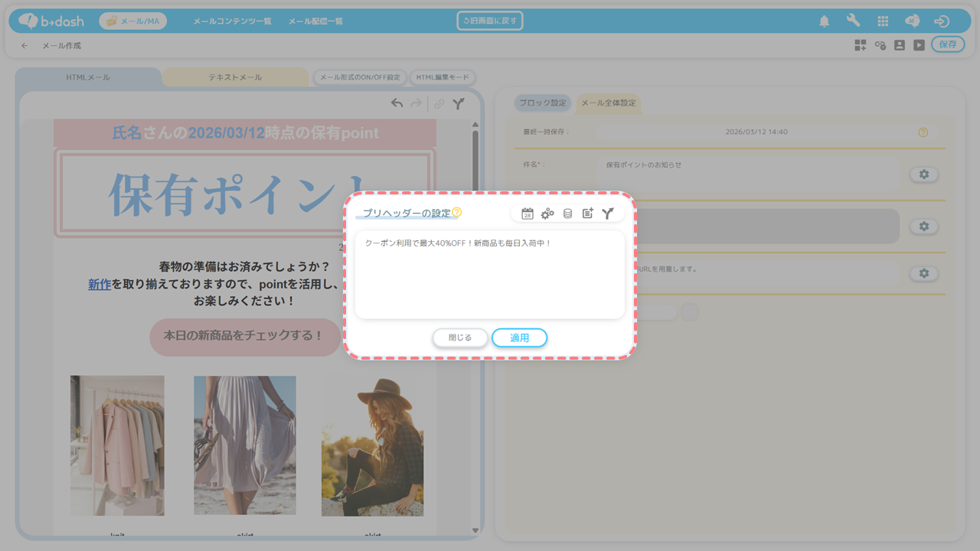Toggle HTML編集モード
Viewport: 980px width, 551px height.
[443, 77]
